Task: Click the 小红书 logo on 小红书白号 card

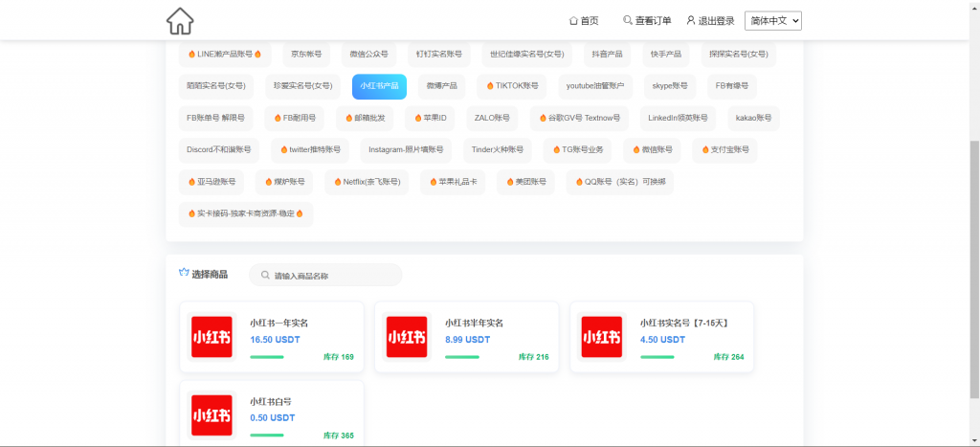Action: pos(212,415)
